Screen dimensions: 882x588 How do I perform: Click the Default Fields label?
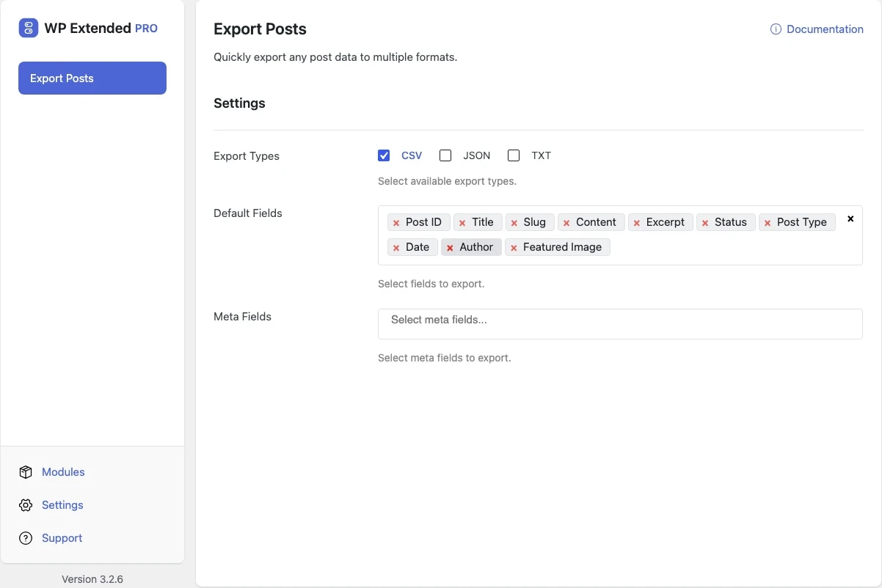(x=248, y=213)
